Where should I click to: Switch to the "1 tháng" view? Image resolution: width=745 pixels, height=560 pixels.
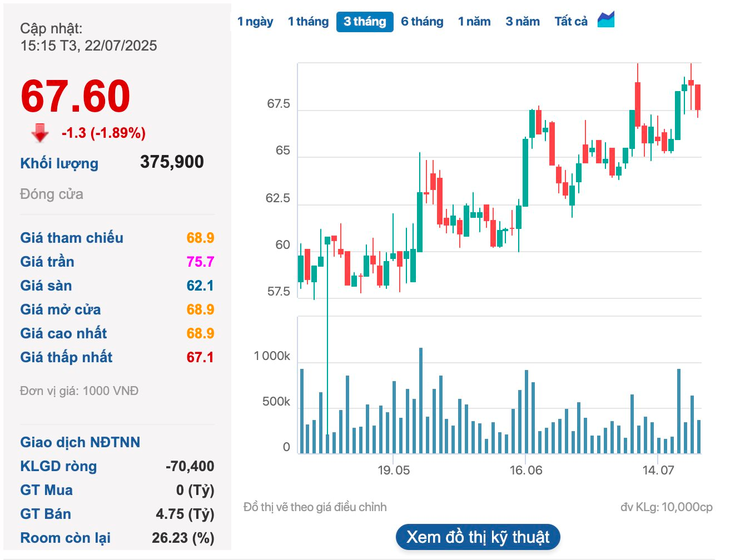click(x=308, y=21)
